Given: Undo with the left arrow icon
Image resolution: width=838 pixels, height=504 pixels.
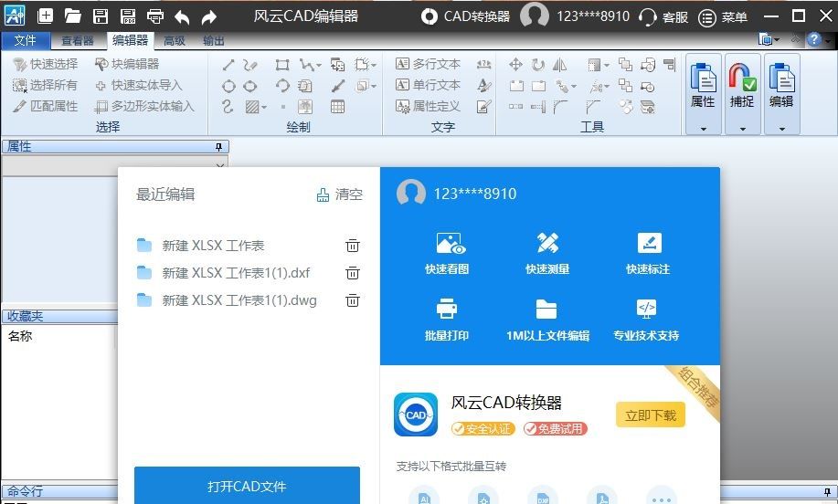Looking at the screenshot, I should 182,17.
